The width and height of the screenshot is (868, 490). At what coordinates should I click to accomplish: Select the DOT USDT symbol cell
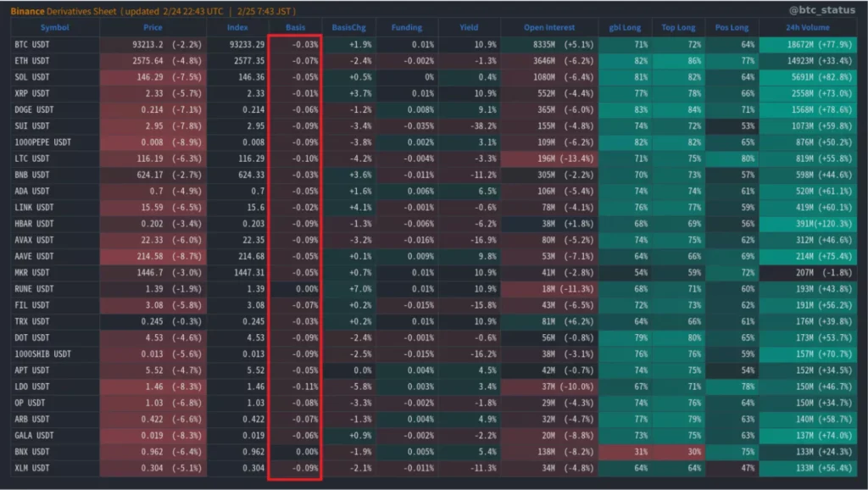click(x=55, y=337)
